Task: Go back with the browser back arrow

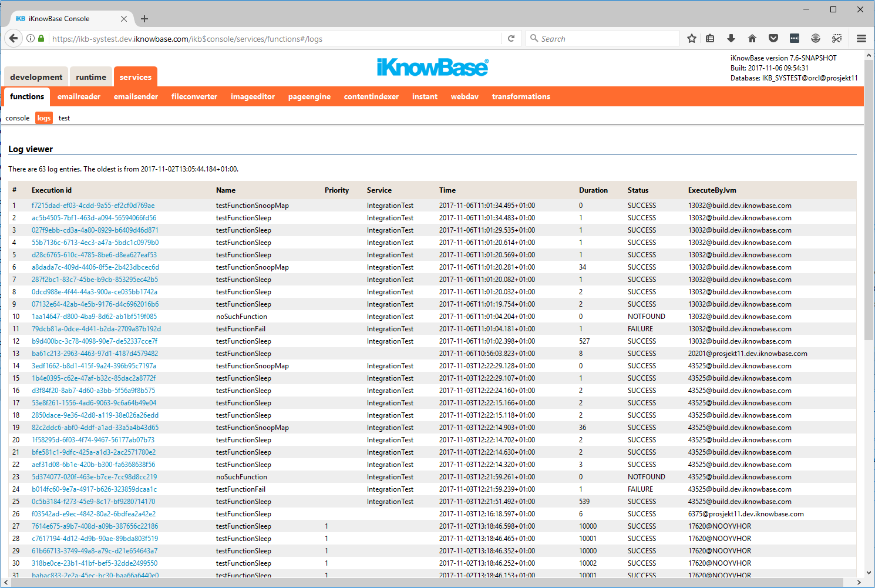Action: point(14,39)
